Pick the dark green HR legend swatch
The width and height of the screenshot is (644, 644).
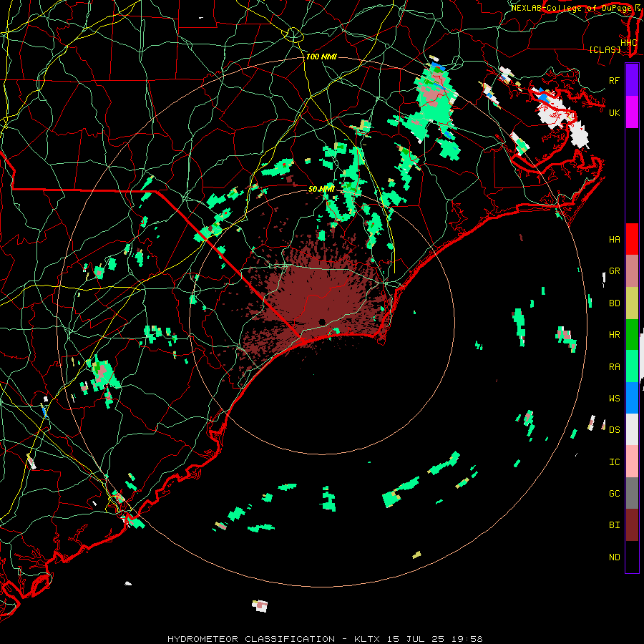click(x=632, y=335)
